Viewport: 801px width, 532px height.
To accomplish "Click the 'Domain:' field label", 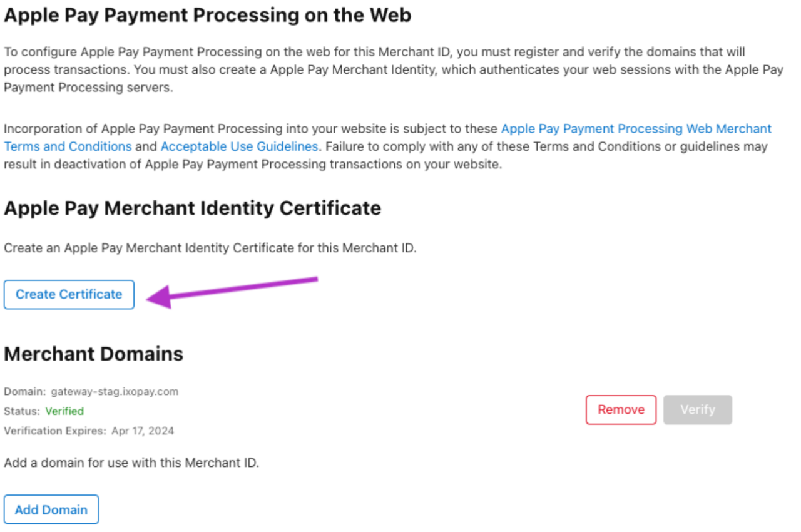I will click(x=25, y=392).
